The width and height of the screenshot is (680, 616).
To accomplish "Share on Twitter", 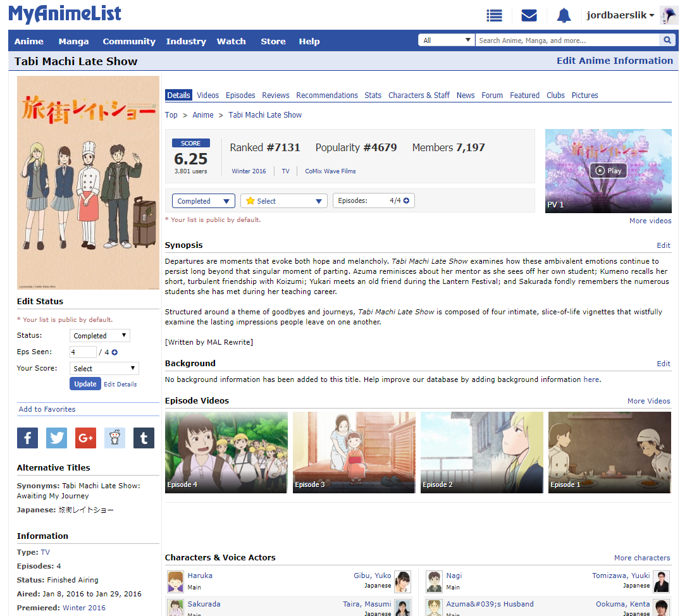I will click(x=56, y=438).
